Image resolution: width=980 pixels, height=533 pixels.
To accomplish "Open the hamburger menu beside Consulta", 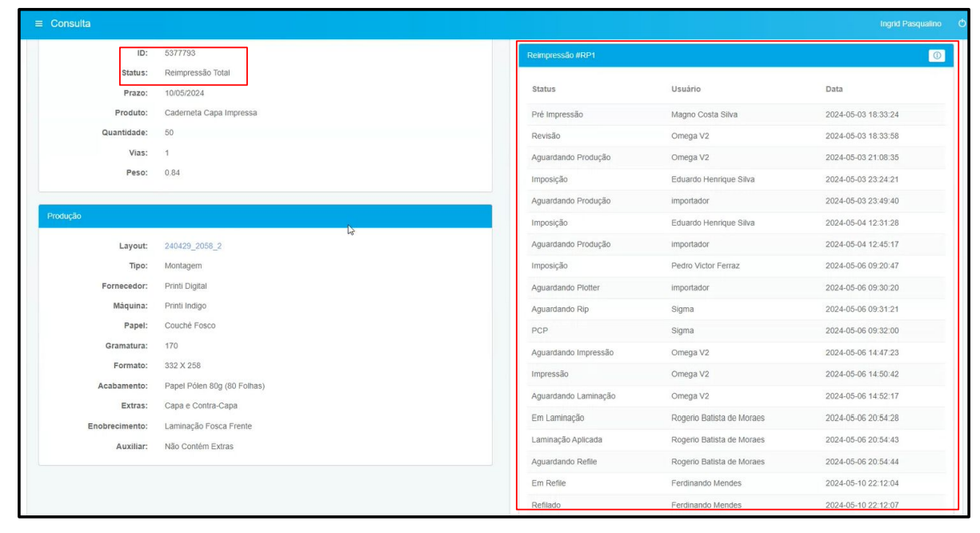I will coord(39,23).
